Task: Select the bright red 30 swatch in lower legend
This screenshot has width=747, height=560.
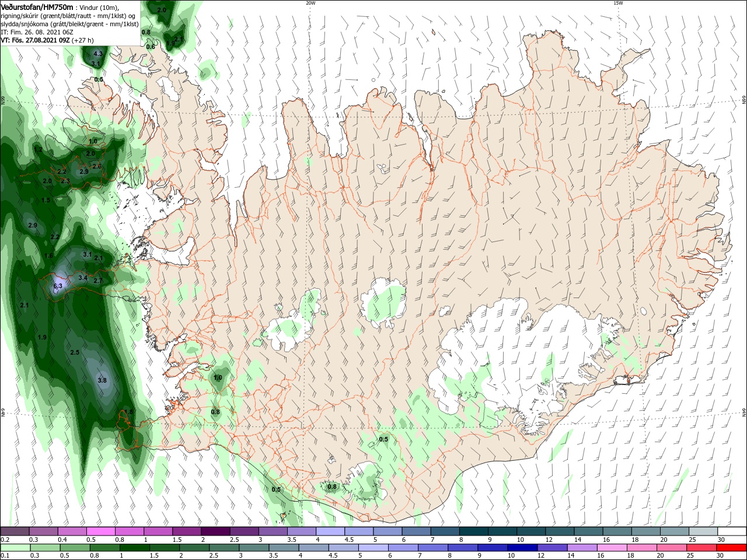Action: click(x=732, y=548)
